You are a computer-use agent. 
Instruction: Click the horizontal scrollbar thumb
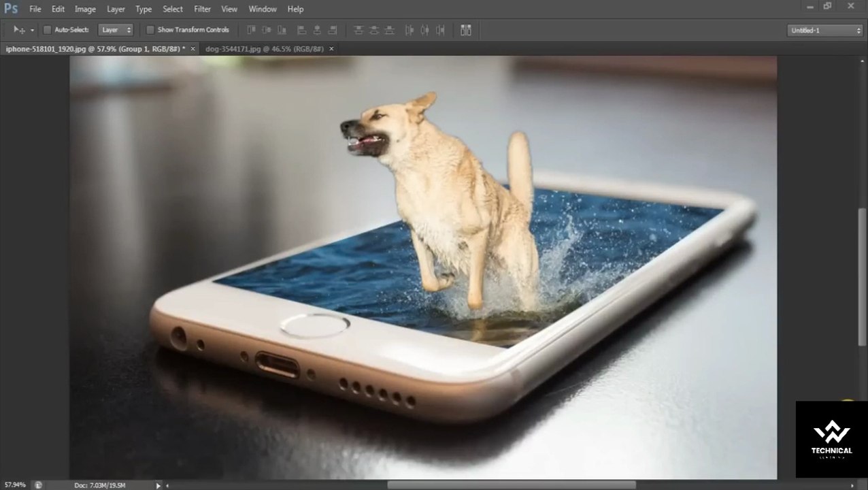[512, 485]
